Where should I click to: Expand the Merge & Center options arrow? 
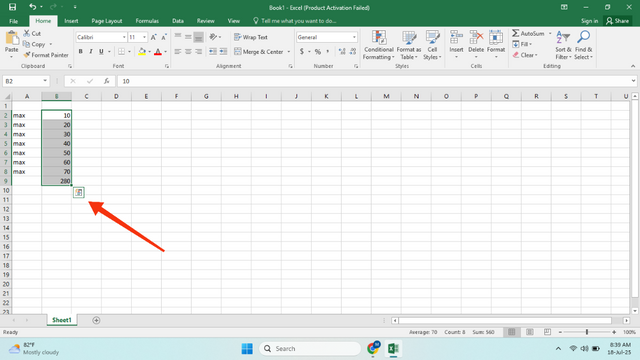[289, 52]
